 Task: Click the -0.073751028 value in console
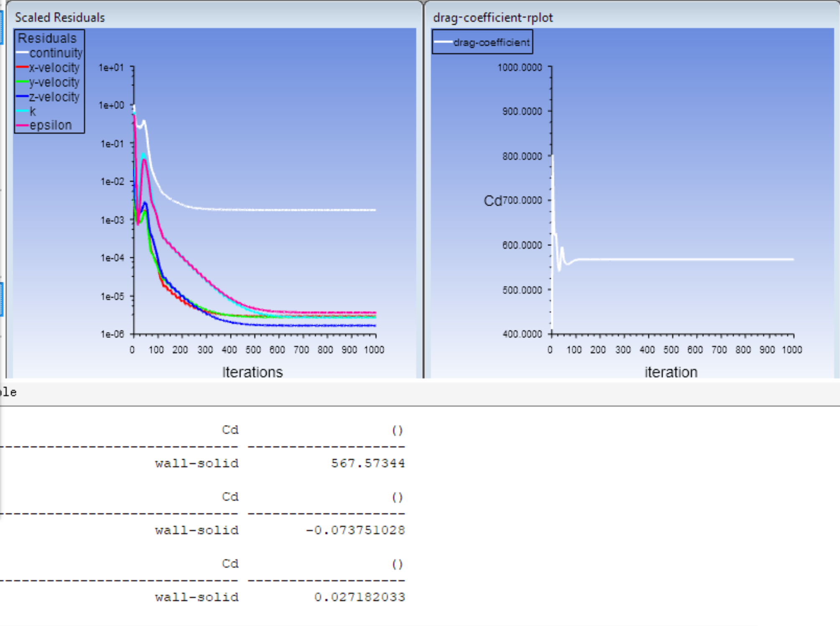click(355, 530)
